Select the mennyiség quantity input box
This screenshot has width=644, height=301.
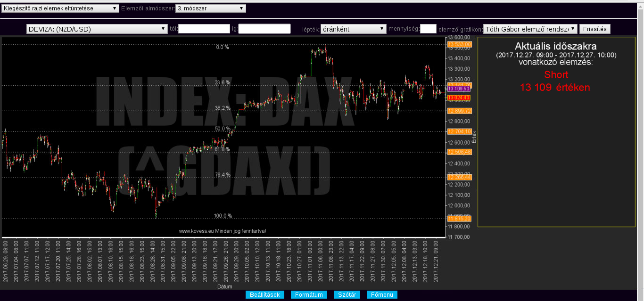[x=428, y=29]
